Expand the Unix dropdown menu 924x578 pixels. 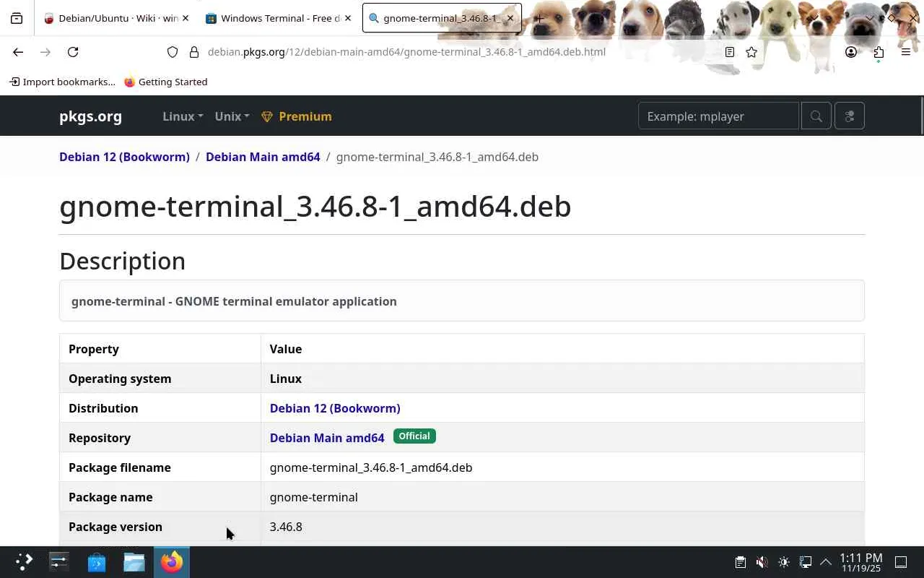232,116
